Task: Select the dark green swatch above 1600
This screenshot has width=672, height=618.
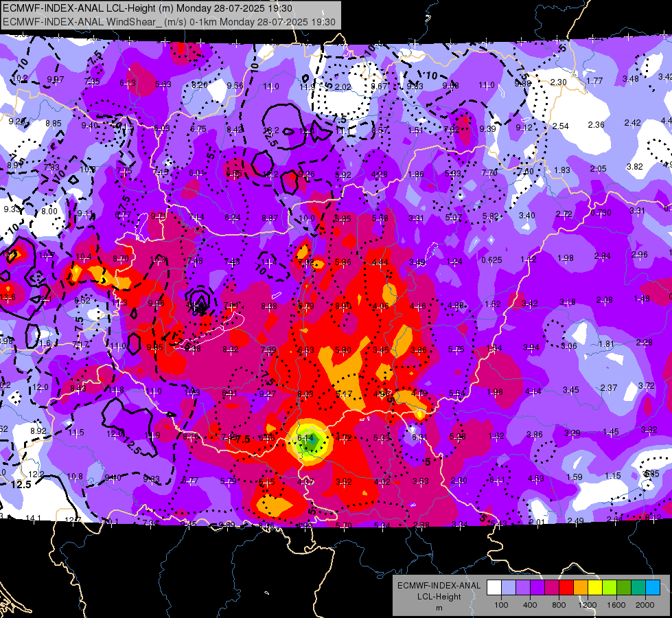Action: click(x=624, y=588)
